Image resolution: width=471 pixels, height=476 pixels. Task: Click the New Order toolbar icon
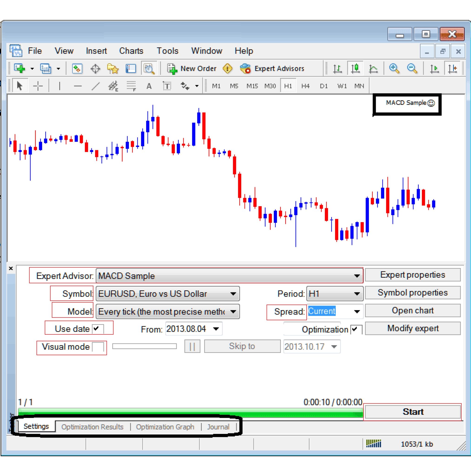pyautogui.click(x=172, y=69)
